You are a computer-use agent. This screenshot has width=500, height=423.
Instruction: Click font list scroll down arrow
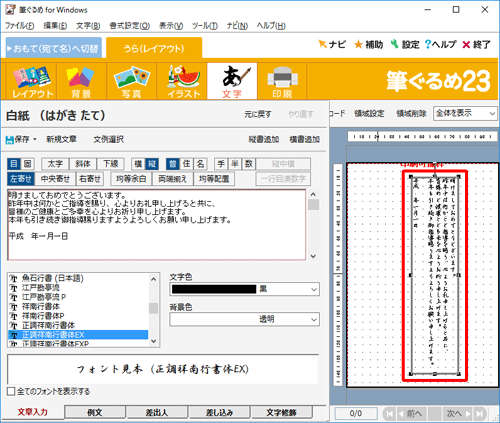coord(153,341)
